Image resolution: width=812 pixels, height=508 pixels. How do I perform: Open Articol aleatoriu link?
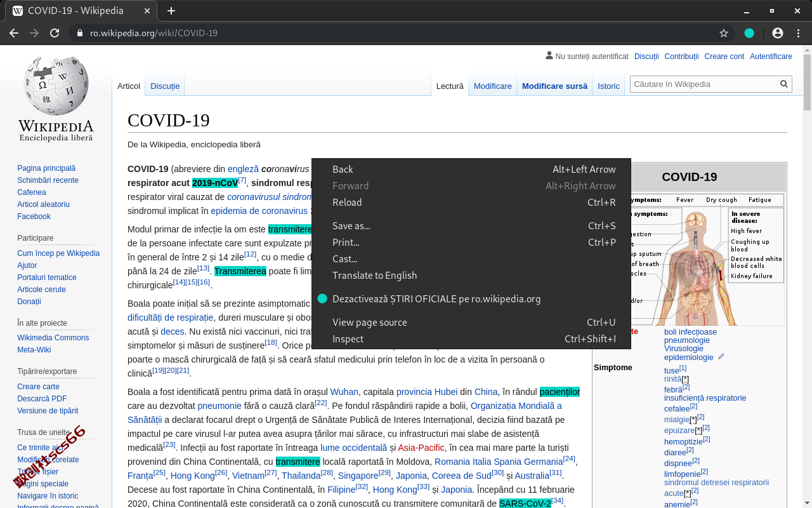tap(43, 204)
